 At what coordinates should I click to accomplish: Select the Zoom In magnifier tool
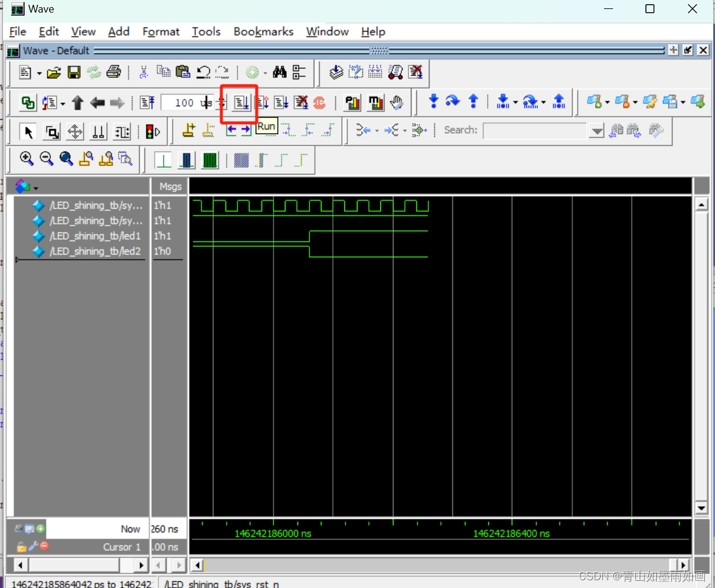point(26,159)
